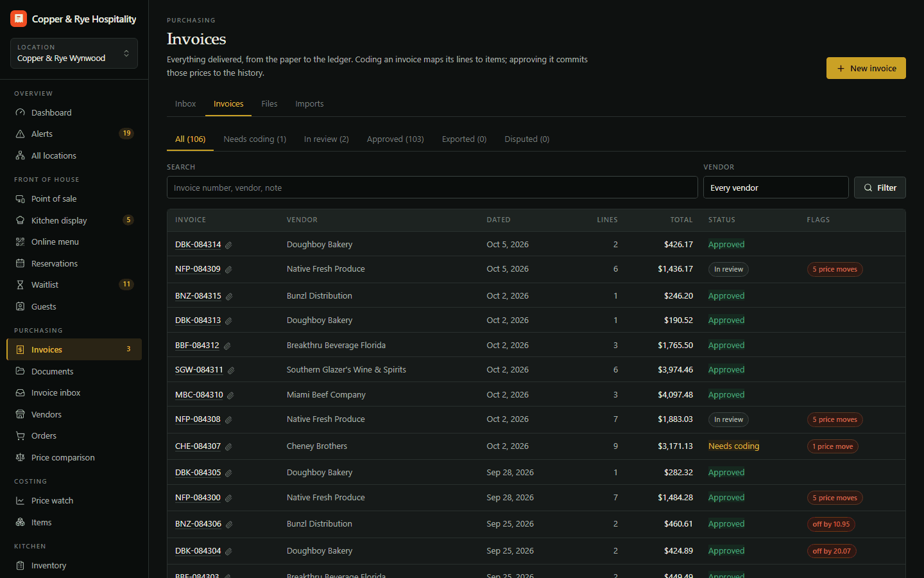This screenshot has height=578, width=924.
Task: Click In review status badge for NFP-084308
Action: tap(728, 419)
